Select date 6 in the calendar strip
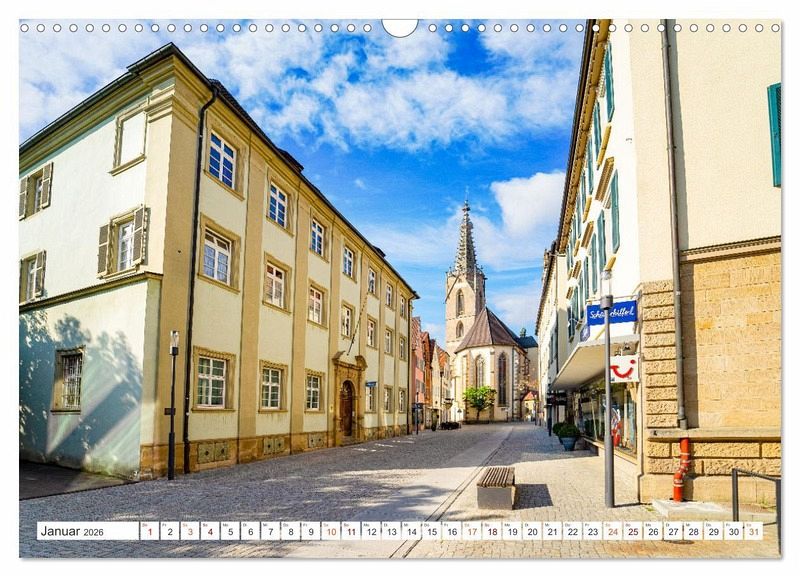The height and width of the screenshot is (577, 800). [x=251, y=531]
